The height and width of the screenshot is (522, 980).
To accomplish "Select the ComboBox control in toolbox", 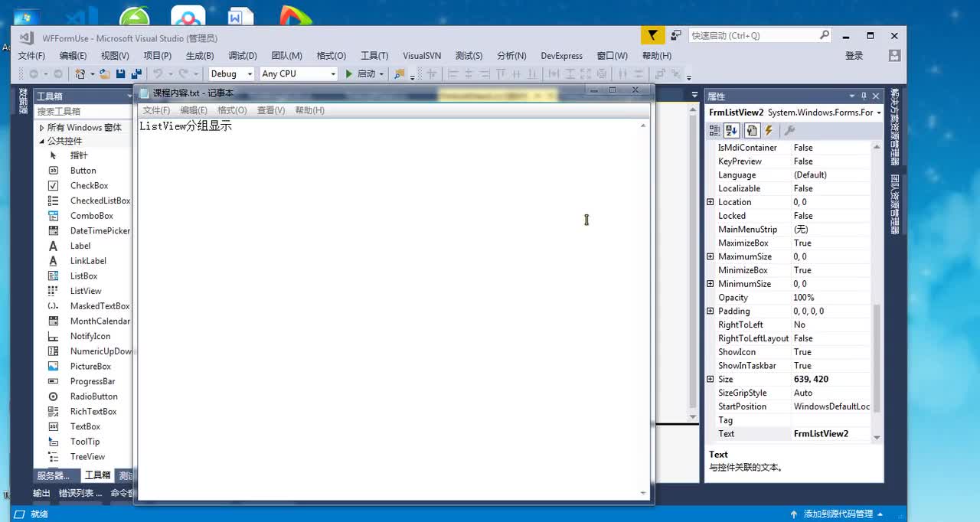I will (91, 216).
